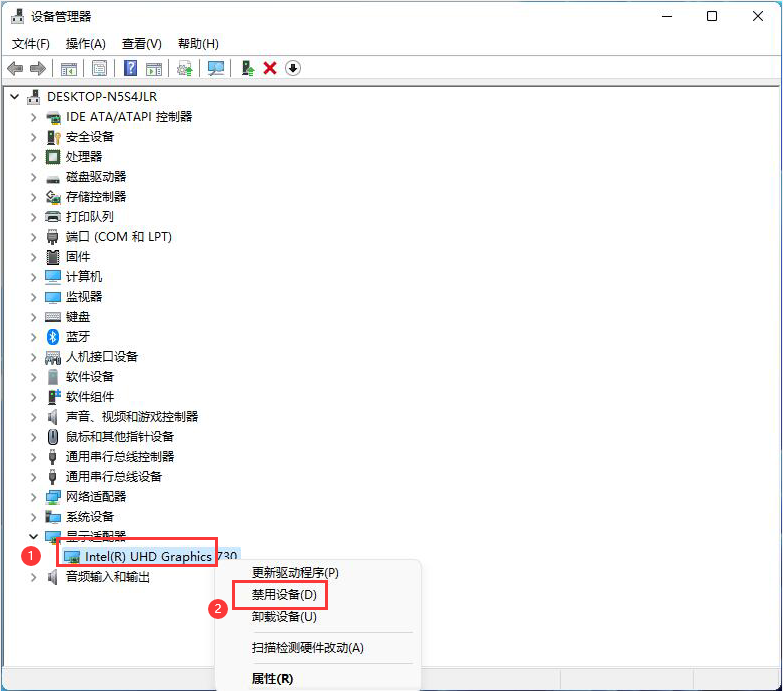Screen dimensions: 783x691
Task: Click the Bluetooth icon next to 蓝牙
Action: point(53,337)
